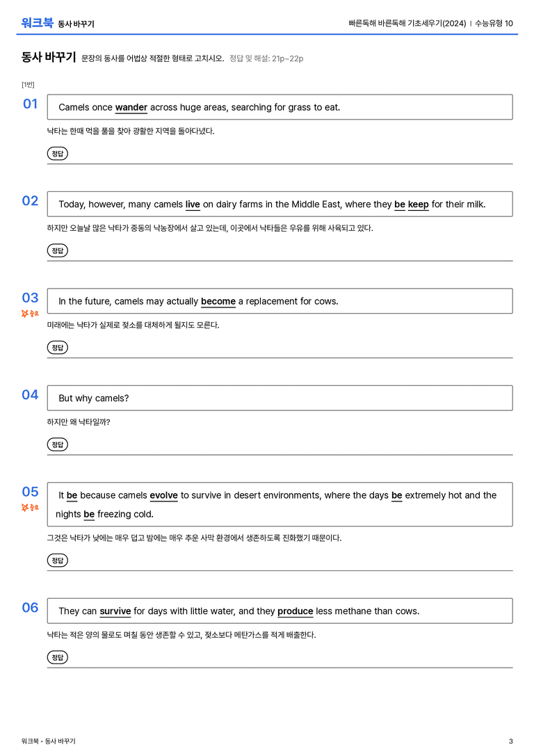Click the 정답 badge under question 05
The image size is (534, 756).
57,561
